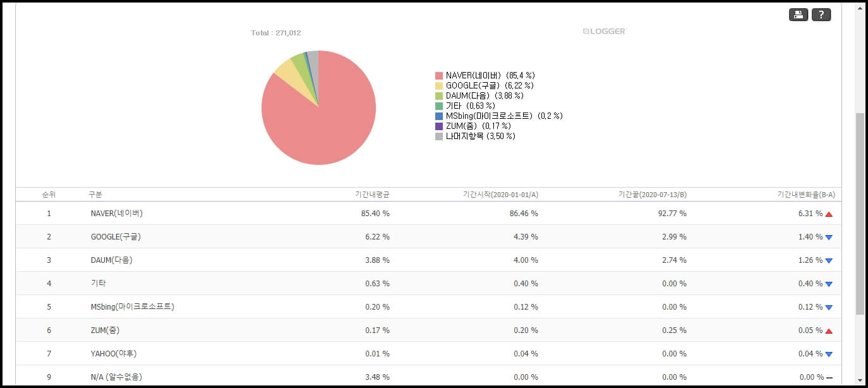Click blue down arrow in MSbing row

829,308
